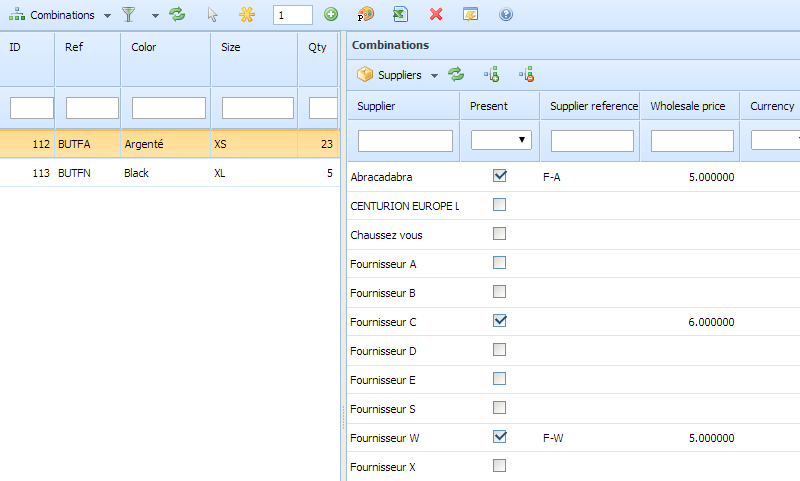Click the blue help question mark icon
Viewport: 800px width, 481px height.
pyautogui.click(x=505, y=15)
